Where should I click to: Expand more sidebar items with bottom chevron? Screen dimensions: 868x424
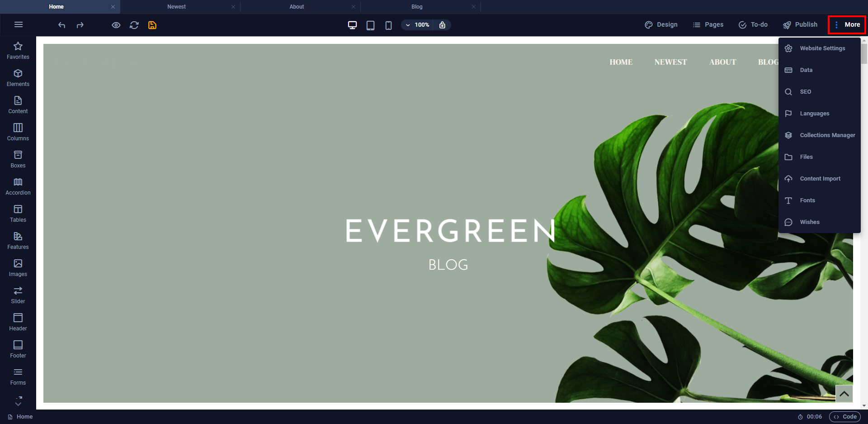click(x=18, y=402)
